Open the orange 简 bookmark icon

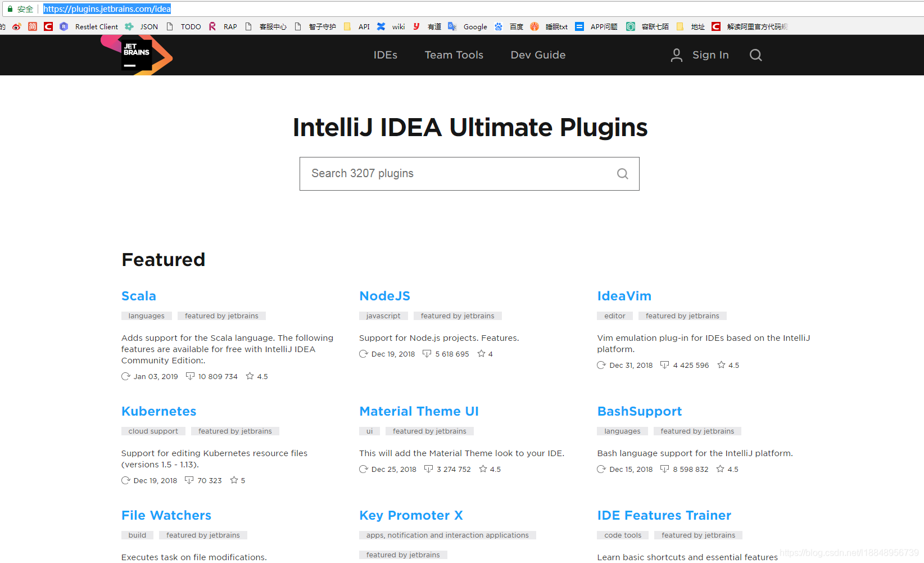click(x=33, y=26)
